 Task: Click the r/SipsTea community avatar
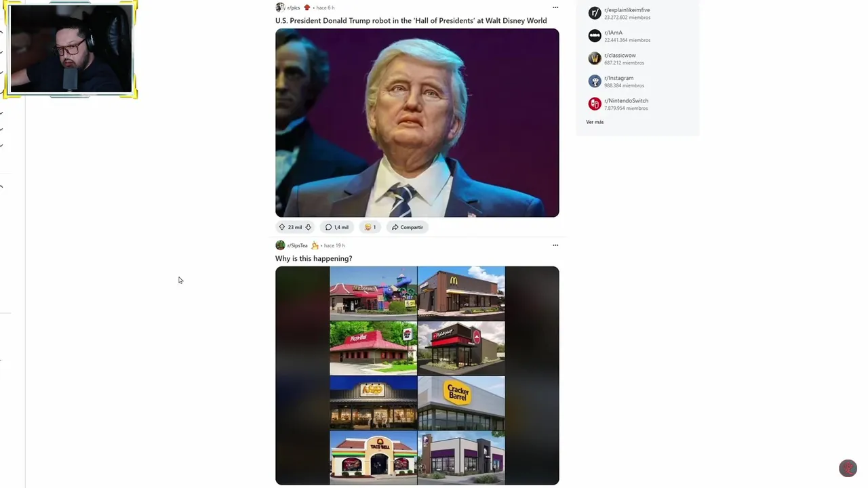[280, 245]
